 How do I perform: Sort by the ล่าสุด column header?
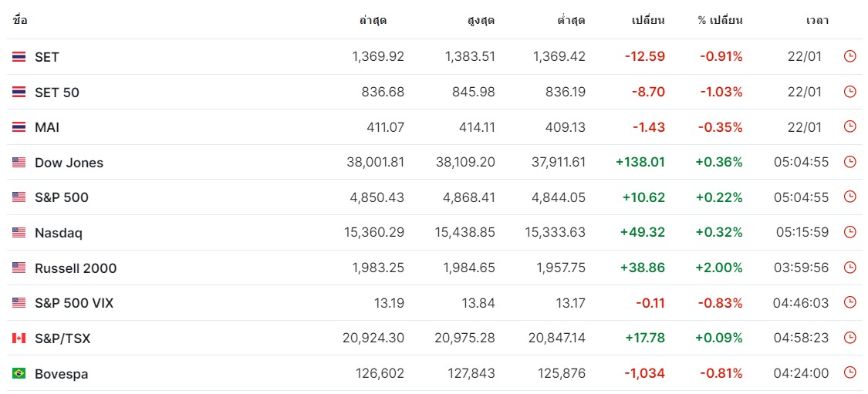[373, 21]
